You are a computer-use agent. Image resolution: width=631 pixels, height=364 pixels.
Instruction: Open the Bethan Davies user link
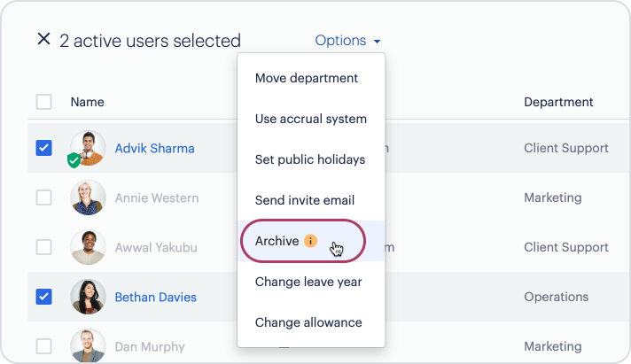156,298
